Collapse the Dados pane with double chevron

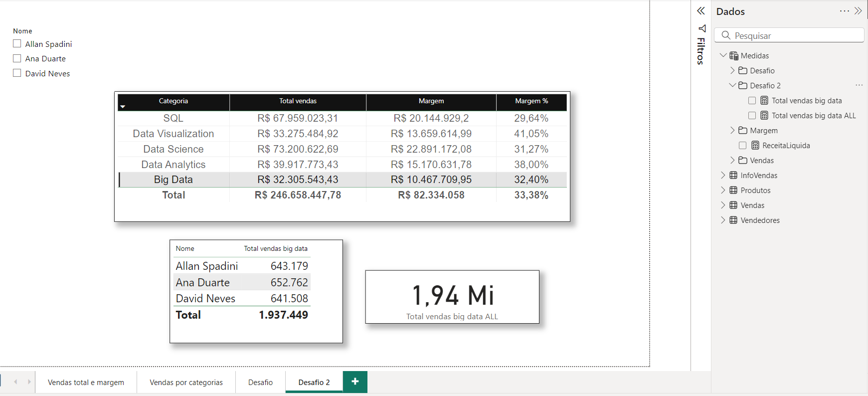[858, 11]
